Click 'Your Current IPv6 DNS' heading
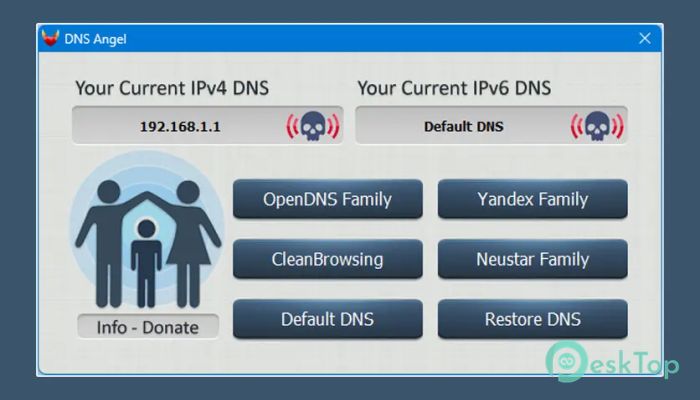700x400 pixels. tap(454, 88)
